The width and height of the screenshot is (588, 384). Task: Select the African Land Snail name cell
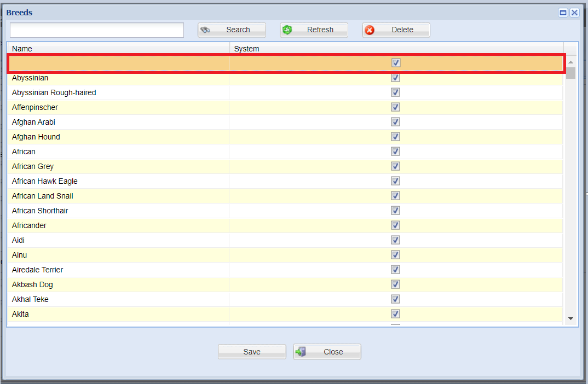(x=118, y=196)
